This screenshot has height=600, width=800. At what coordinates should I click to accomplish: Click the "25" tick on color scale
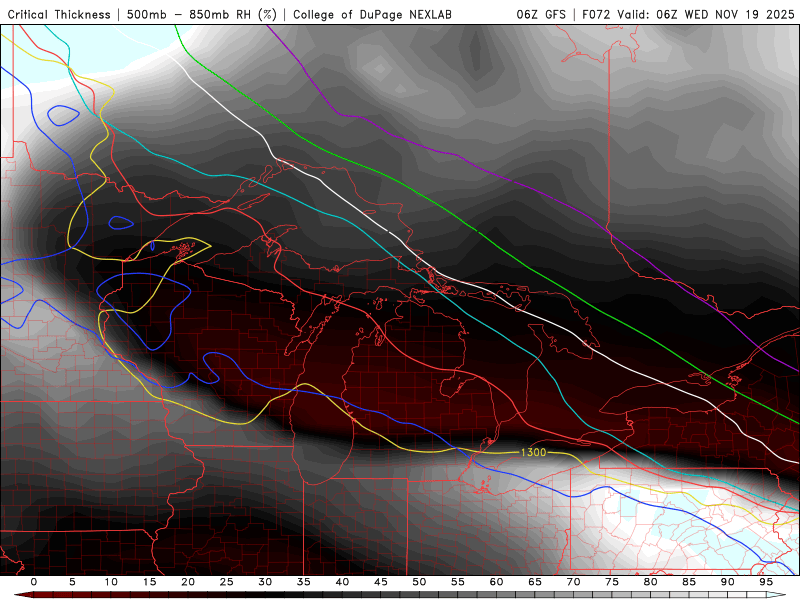[227, 582]
